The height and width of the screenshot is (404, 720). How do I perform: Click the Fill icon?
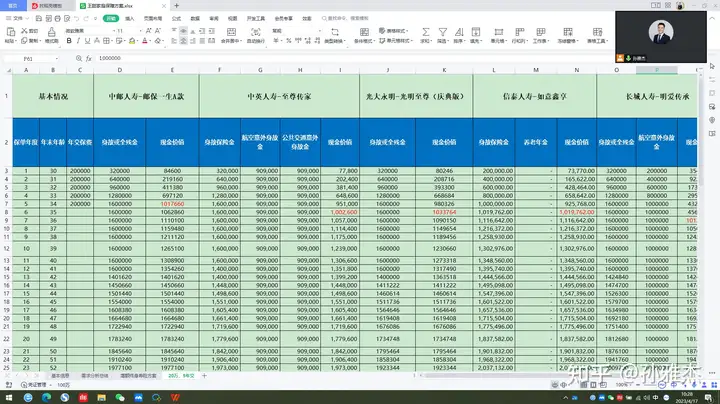tap(476, 32)
